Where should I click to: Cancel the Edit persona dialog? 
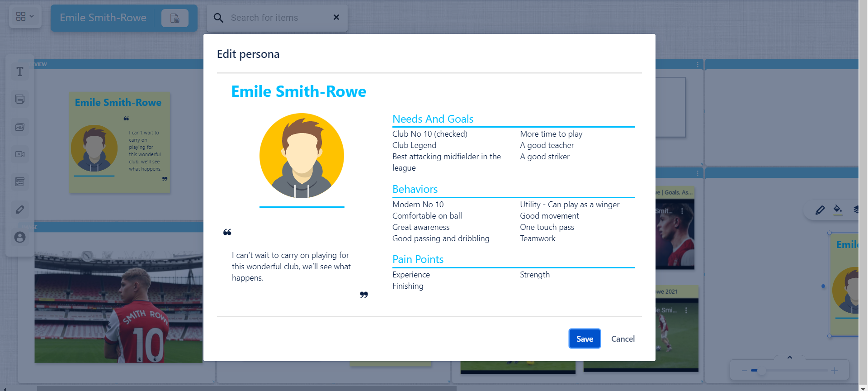(x=623, y=339)
